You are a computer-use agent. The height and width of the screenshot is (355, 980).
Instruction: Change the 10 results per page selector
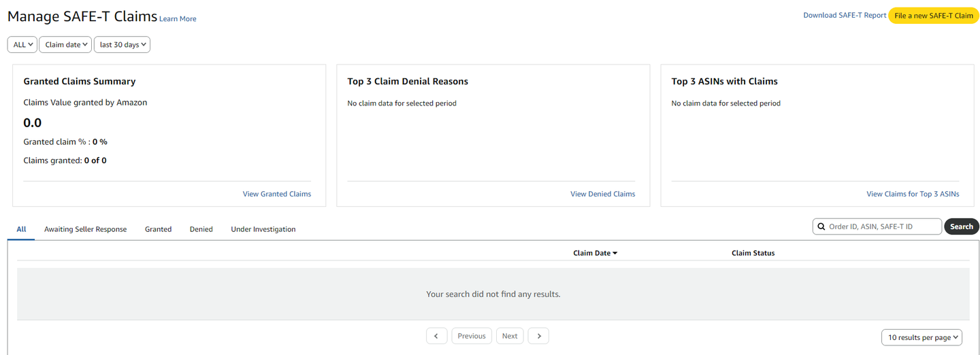922,337
